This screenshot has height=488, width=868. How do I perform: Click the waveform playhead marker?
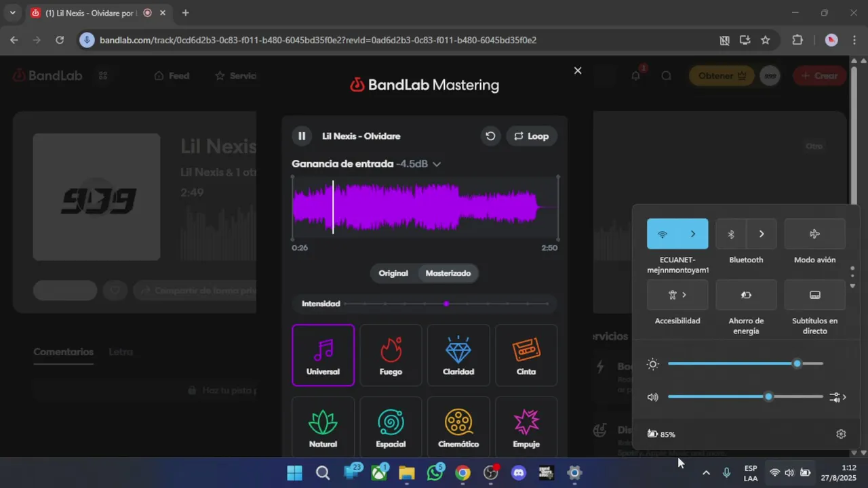[x=333, y=207]
